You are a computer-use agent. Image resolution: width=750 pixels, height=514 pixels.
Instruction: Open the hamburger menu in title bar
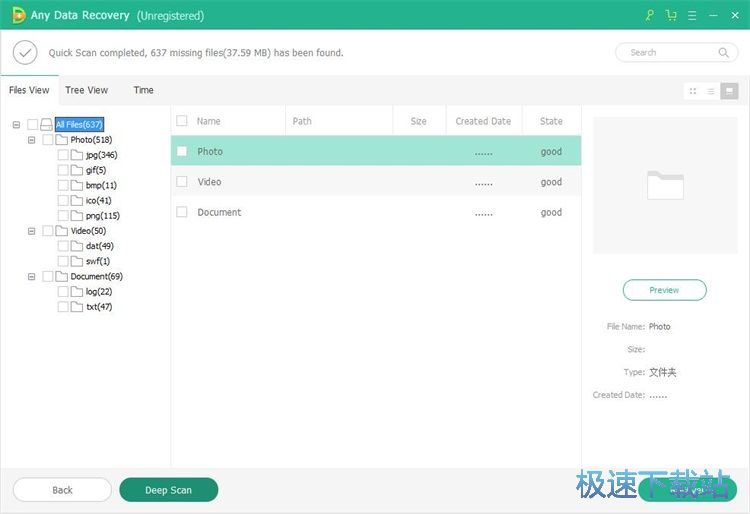[692, 16]
